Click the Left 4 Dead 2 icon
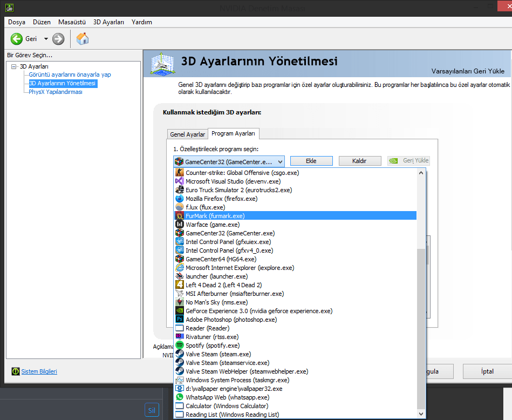The image size is (512, 420). [179, 285]
